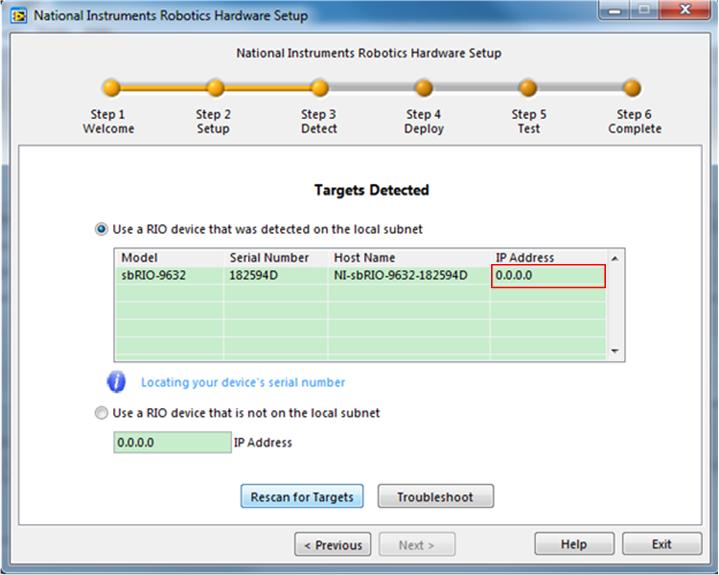The width and height of the screenshot is (719, 575).
Task: Click the Step 3 Detect label
Action: tap(319, 121)
